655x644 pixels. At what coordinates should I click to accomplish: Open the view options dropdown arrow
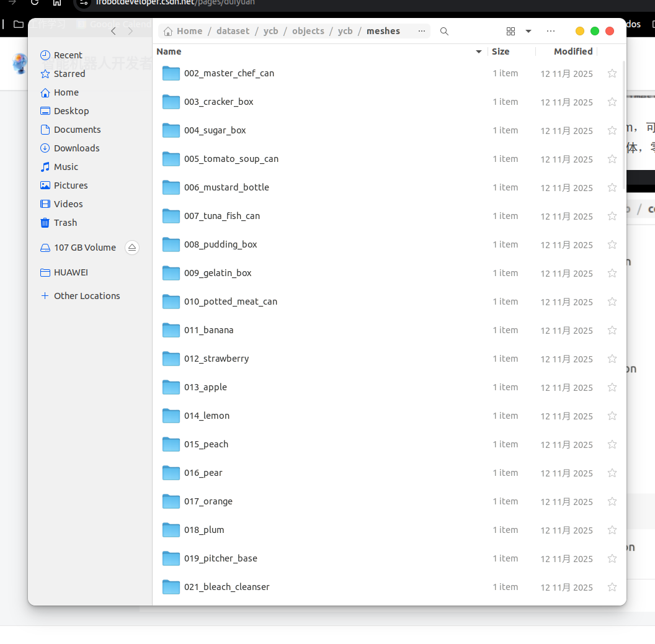pyautogui.click(x=528, y=32)
